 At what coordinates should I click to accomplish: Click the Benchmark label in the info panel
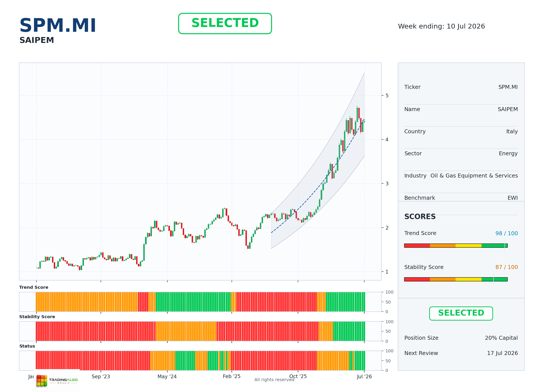[x=420, y=198]
